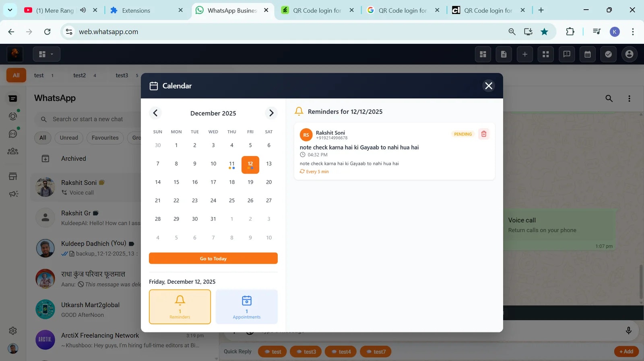Open WhatsApp settings gear icon
Screen dimensions: 644x361
(x=13, y=330)
